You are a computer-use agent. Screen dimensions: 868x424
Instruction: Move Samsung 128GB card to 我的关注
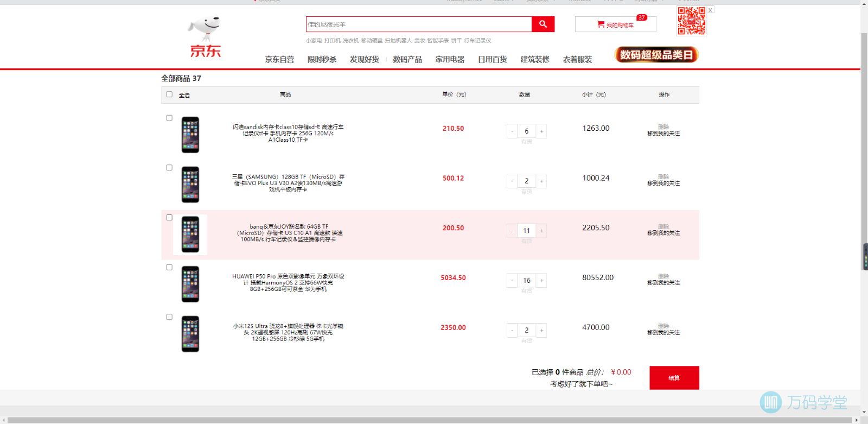point(663,183)
